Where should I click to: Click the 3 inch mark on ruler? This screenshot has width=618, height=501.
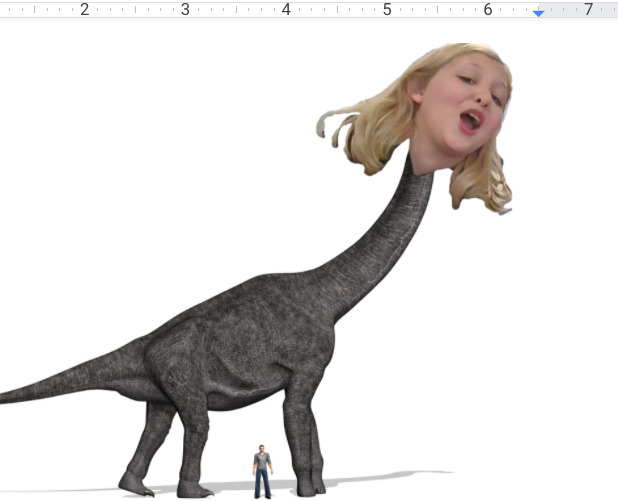point(185,9)
